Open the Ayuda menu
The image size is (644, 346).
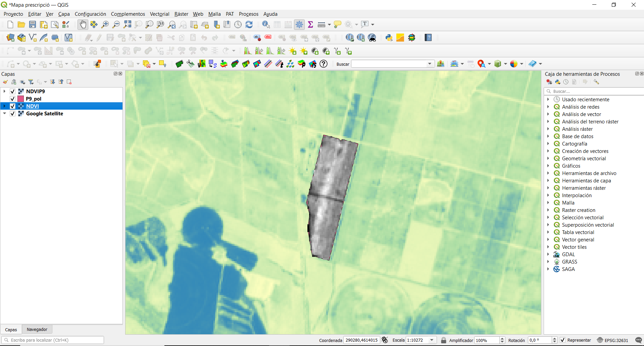pyautogui.click(x=270, y=14)
